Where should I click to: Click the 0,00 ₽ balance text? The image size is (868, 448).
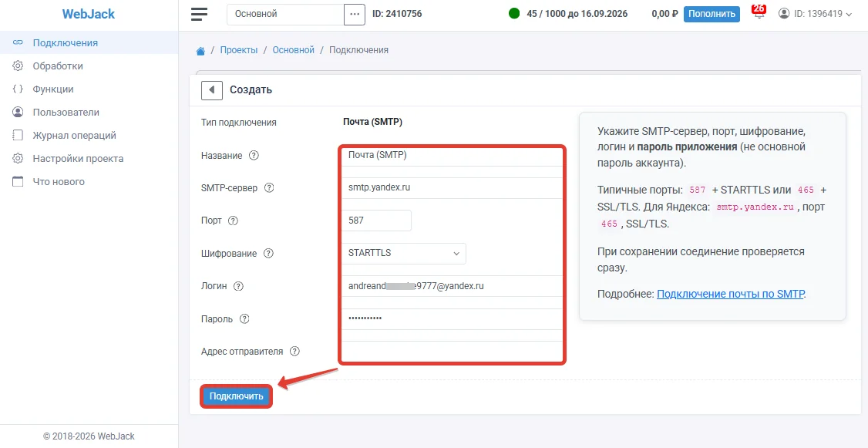664,14
